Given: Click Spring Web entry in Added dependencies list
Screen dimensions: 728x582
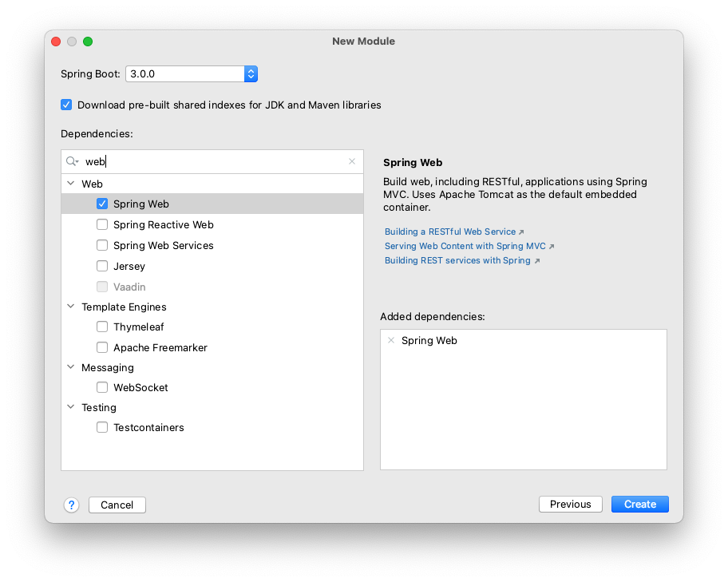Looking at the screenshot, I should tap(429, 340).
